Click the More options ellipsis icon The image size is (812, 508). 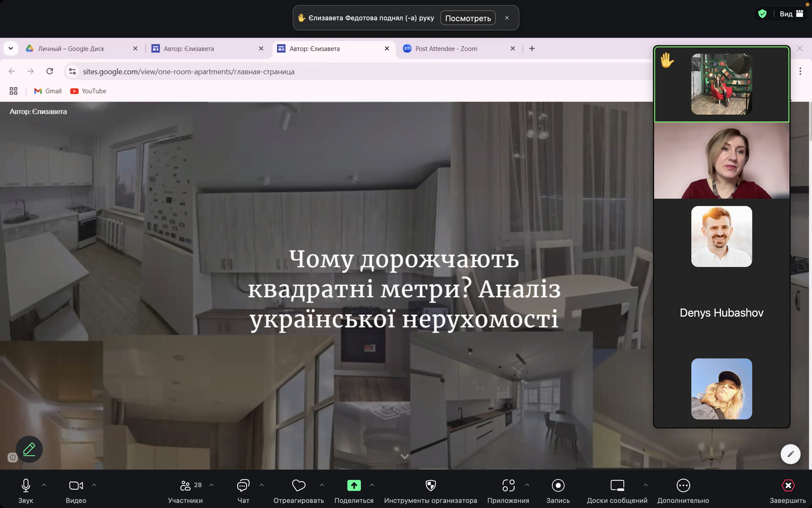click(x=683, y=485)
